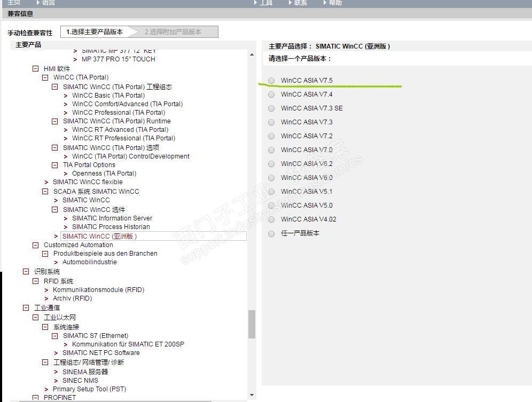Choose WinCC ASIA V6.0 version
Viewport: 532px width, 402px height.
tap(271, 178)
